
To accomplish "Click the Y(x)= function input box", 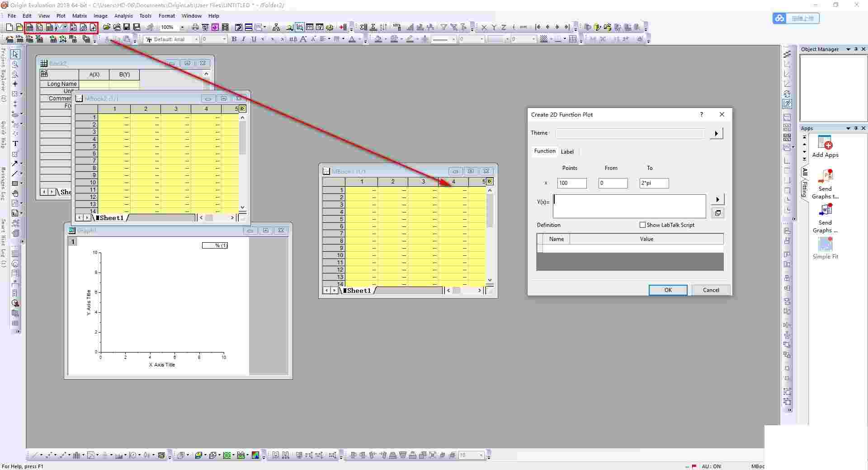I will click(x=629, y=207).
